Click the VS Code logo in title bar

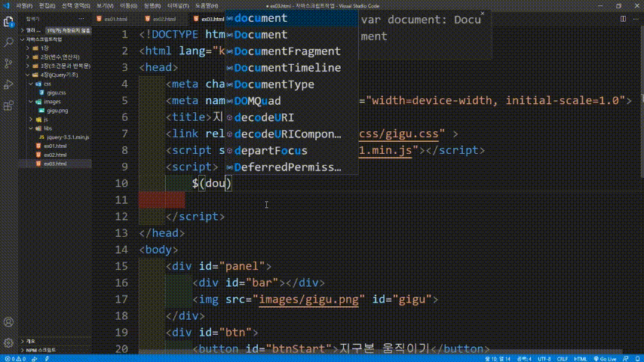pos(6,6)
